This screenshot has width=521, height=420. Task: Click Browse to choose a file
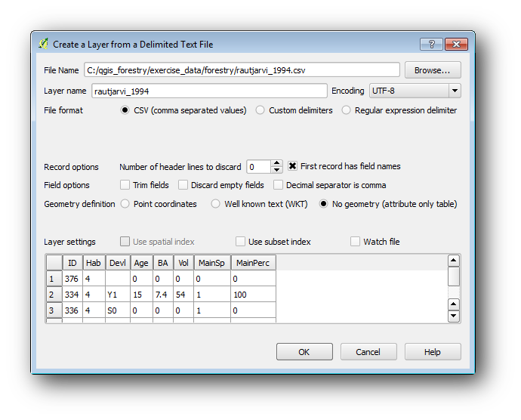[x=433, y=70]
